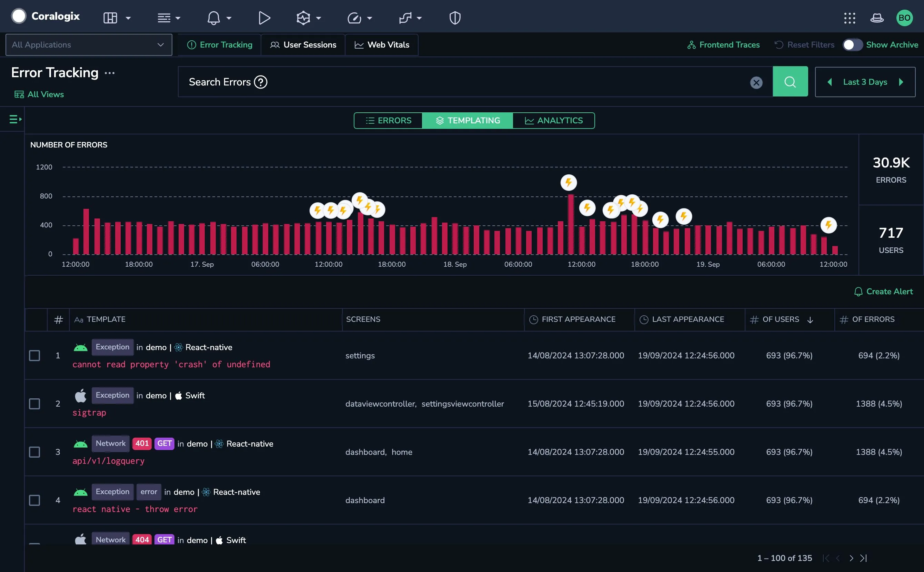Open the gauge speedometer icon in navbar
924x572 pixels.
(354, 18)
